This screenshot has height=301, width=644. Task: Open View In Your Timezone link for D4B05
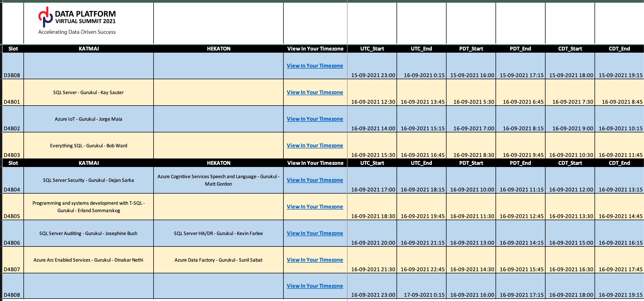point(315,207)
